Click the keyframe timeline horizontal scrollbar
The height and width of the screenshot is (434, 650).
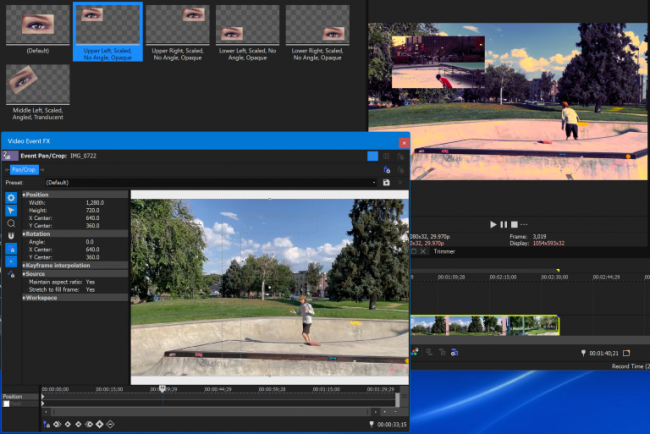pyautogui.click(x=210, y=412)
